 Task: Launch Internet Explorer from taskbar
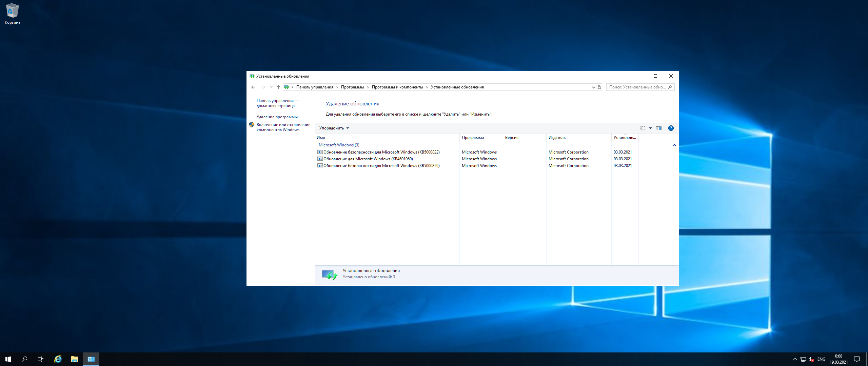pyautogui.click(x=58, y=359)
